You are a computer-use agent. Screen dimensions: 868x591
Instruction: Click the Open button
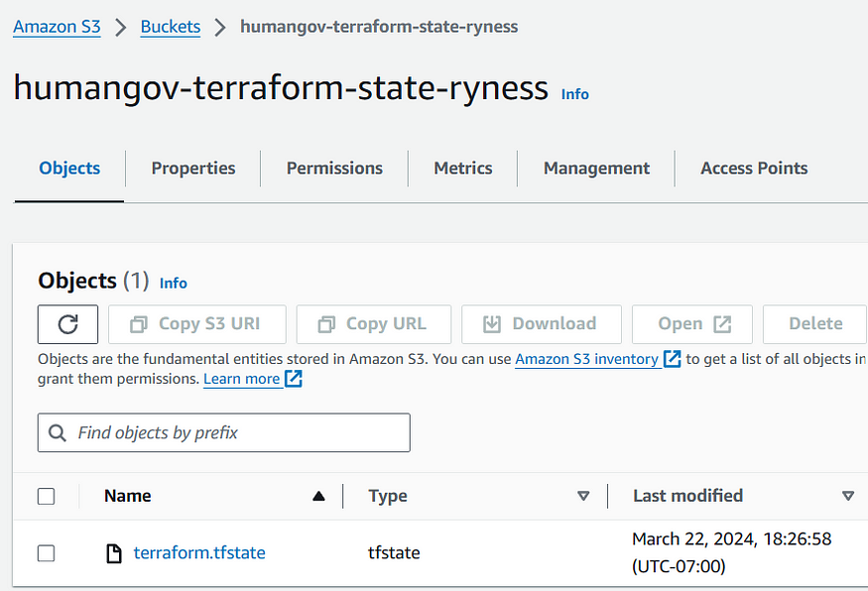point(692,324)
